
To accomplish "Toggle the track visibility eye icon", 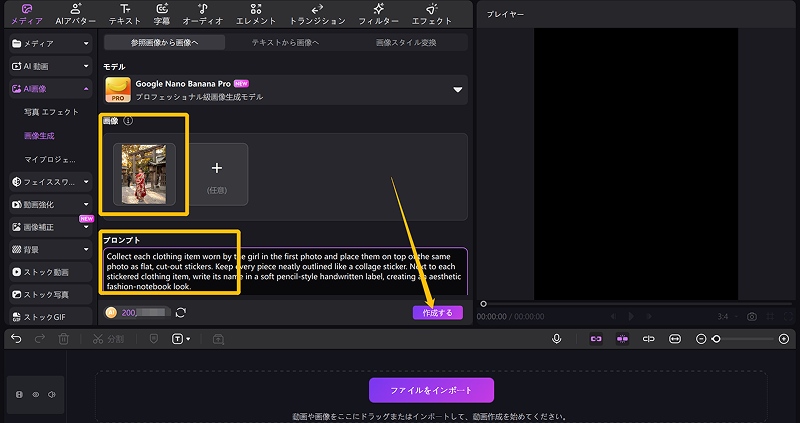I will pyautogui.click(x=34, y=395).
